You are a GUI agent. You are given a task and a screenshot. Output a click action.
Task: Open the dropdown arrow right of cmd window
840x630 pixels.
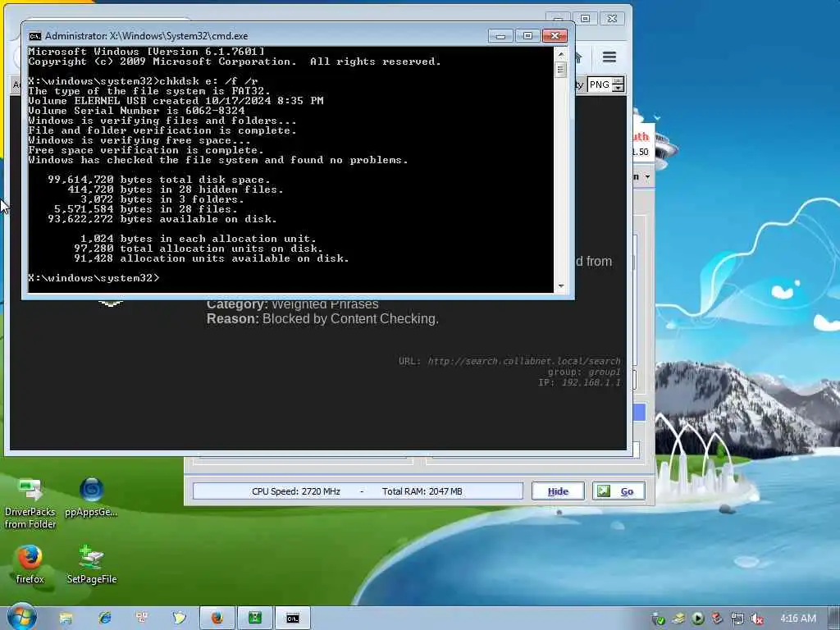[647, 177]
